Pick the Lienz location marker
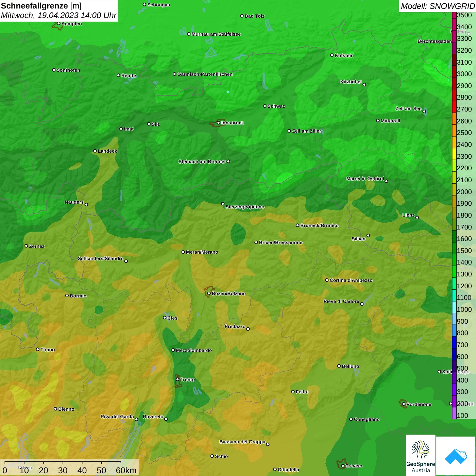This screenshot has height=476, width=476. point(417,218)
